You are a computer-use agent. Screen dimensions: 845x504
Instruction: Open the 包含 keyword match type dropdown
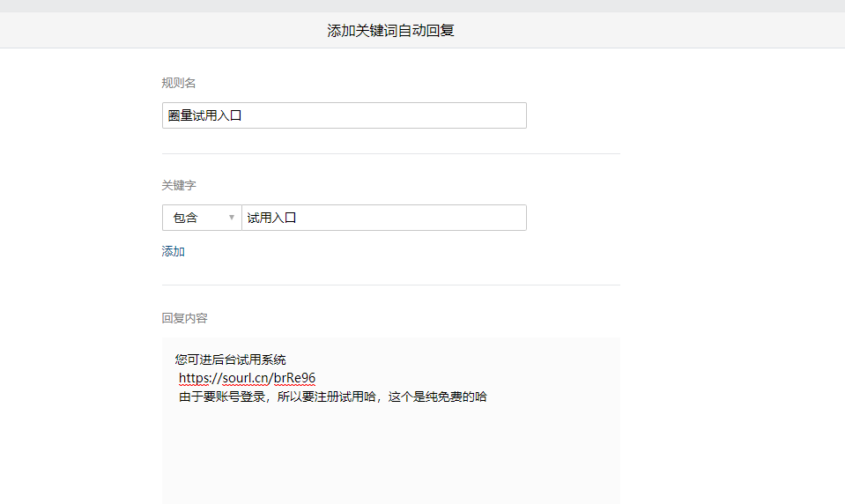tap(201, 218)
